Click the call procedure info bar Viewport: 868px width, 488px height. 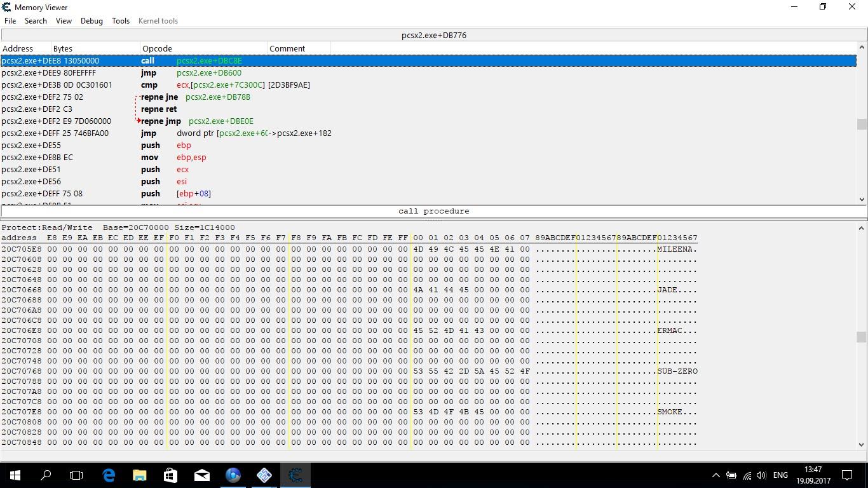point(434,211)
